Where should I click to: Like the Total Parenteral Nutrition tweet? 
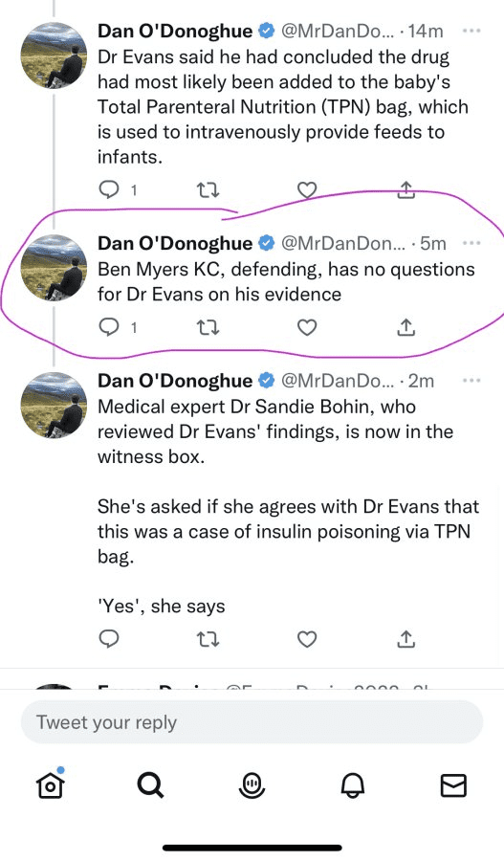[x=307, y=190]
